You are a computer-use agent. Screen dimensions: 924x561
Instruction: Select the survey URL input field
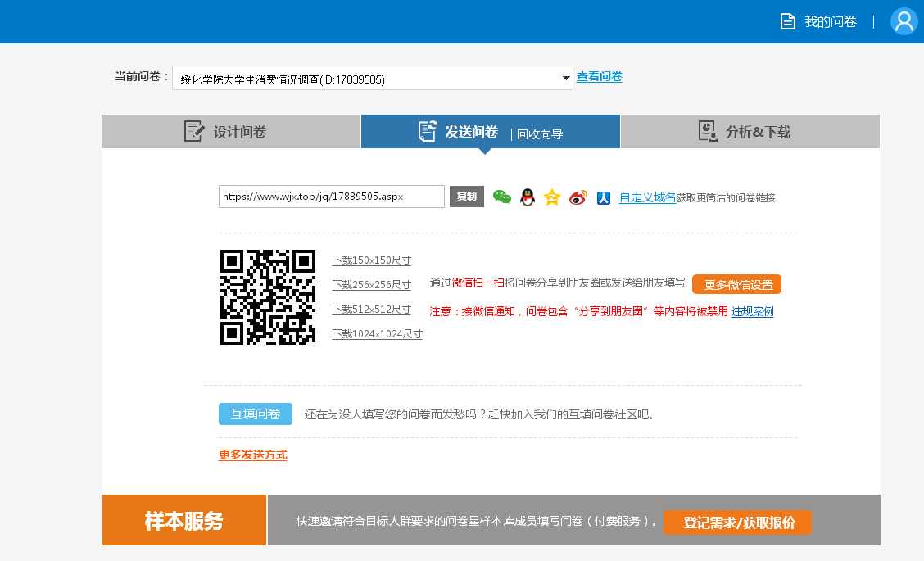pos(331,197)
